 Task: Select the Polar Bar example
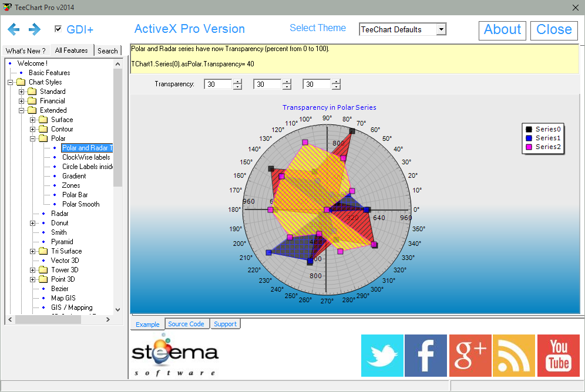pos(75,194)
